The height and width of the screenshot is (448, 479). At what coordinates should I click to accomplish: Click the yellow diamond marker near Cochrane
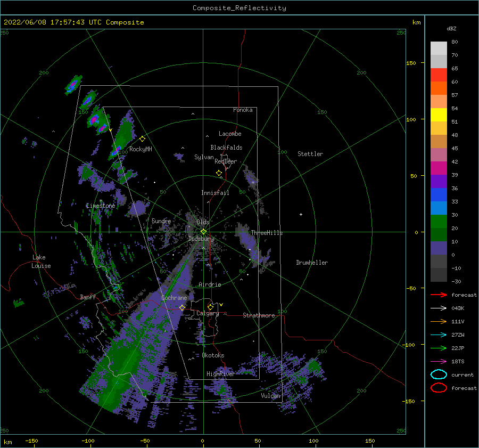182,308
